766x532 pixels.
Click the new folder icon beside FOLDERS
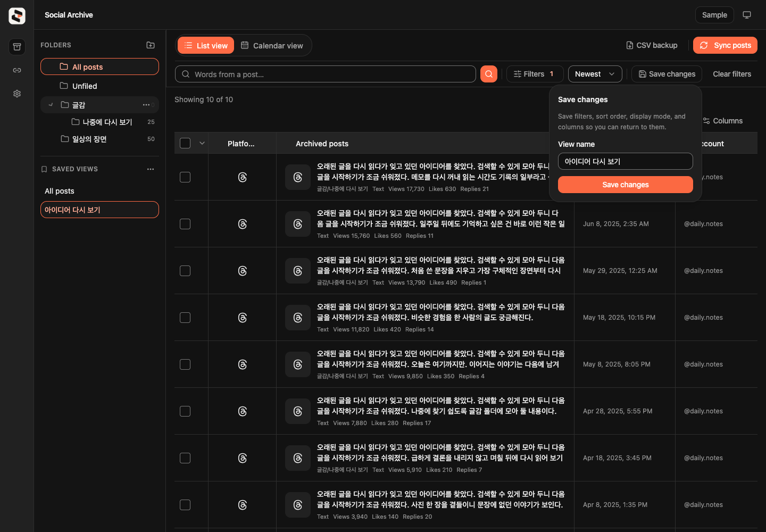coord(151,45)
